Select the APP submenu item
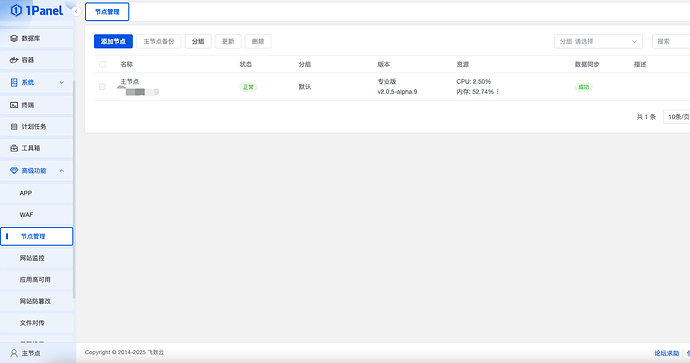The image size is (690, 363). pos(37,193)
